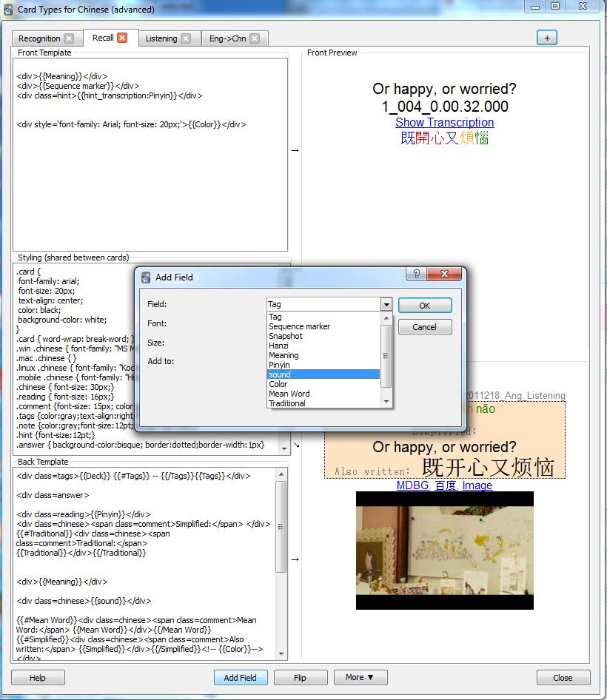Click the X icon on Listening tab
The width and height of the screenshot is (607, 700).
(186, 38)
